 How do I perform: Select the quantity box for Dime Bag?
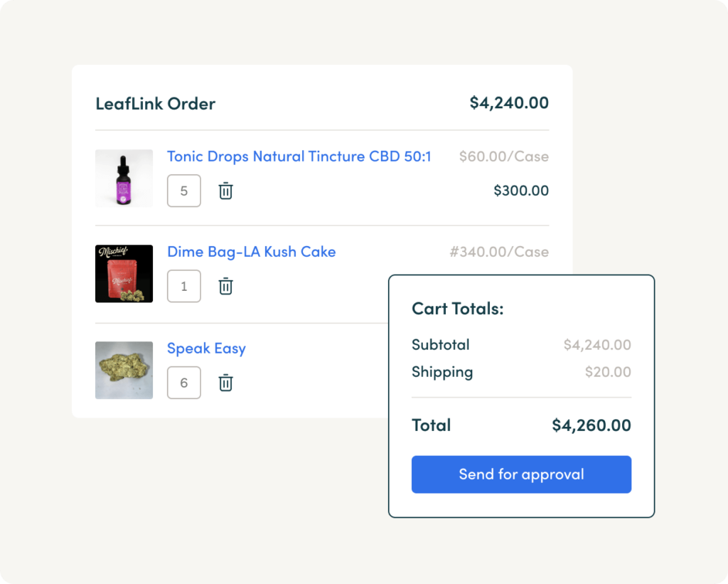[x=183, y=286]
